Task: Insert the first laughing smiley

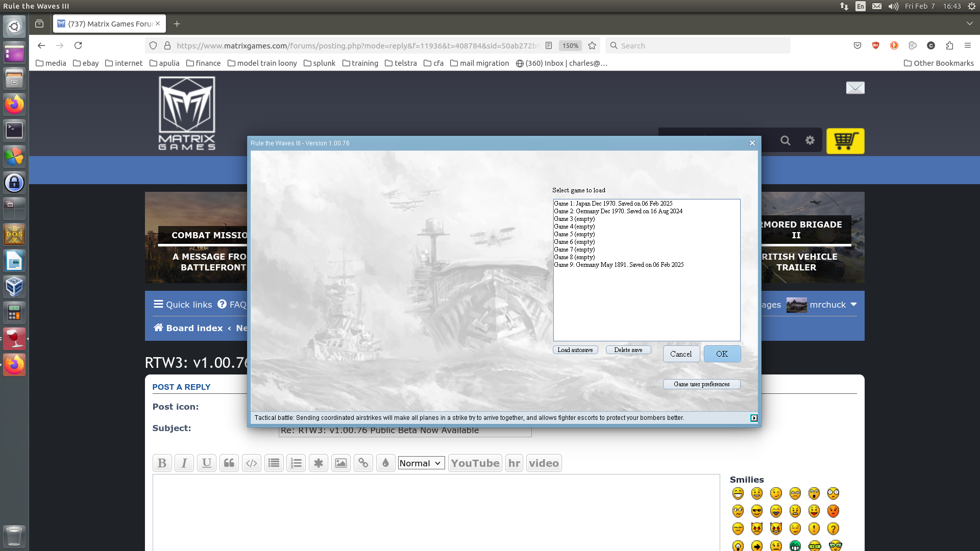Action: 738,493
